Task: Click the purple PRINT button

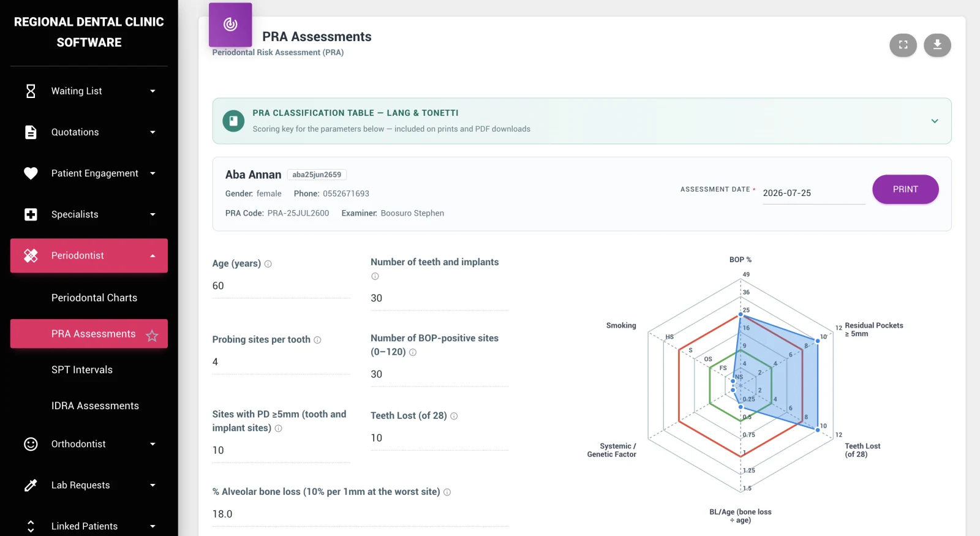Action: (905, 189)
